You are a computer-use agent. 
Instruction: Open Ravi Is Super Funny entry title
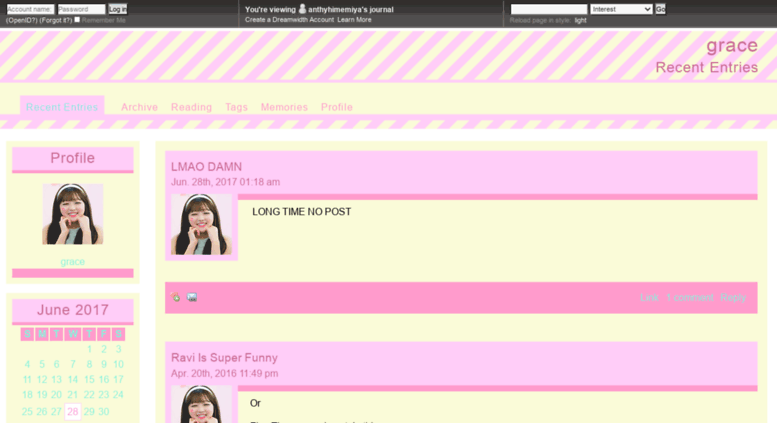click(x=224, y=358)
